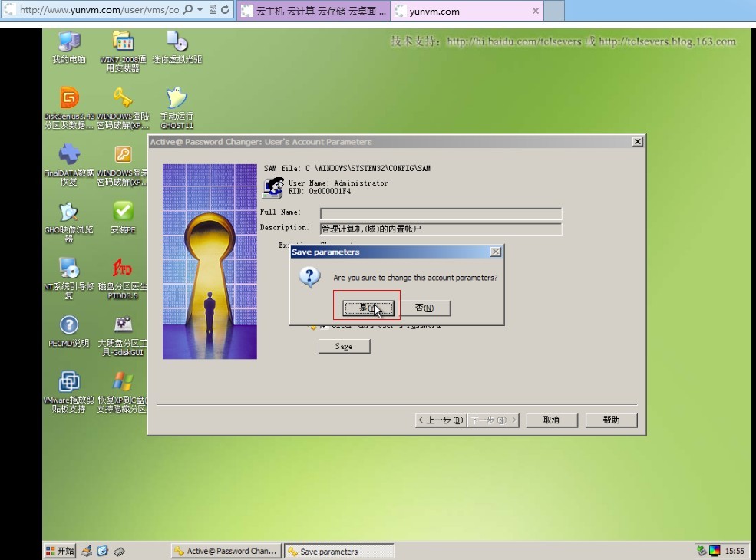Viewport: 756px width, 560px height.
Task: Click the keyhole wizard image
Action: 210,262
